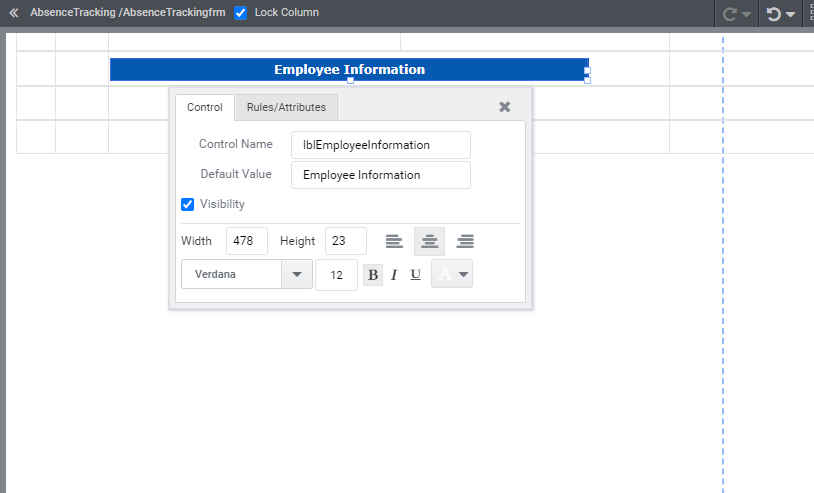Click the Control Name input field
Screen dimensions: 814x493
tap(380, 145)
